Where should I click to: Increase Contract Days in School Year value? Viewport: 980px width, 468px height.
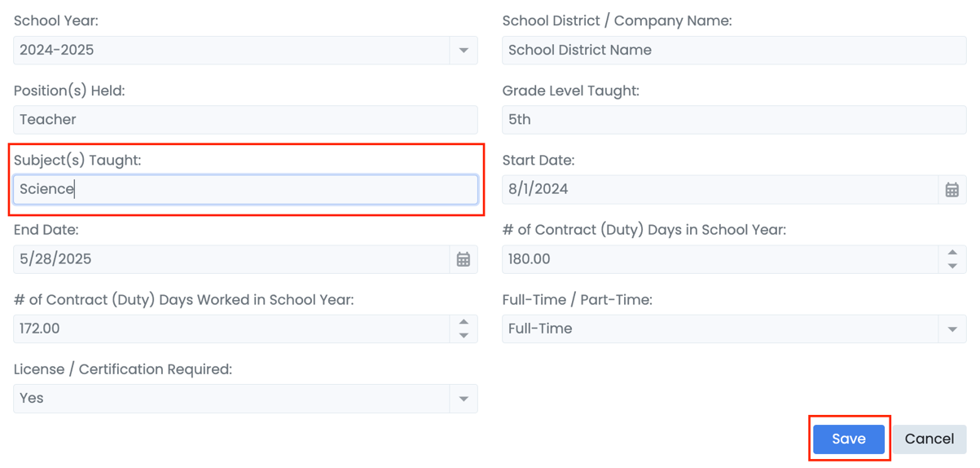click(x=952, y=253)
